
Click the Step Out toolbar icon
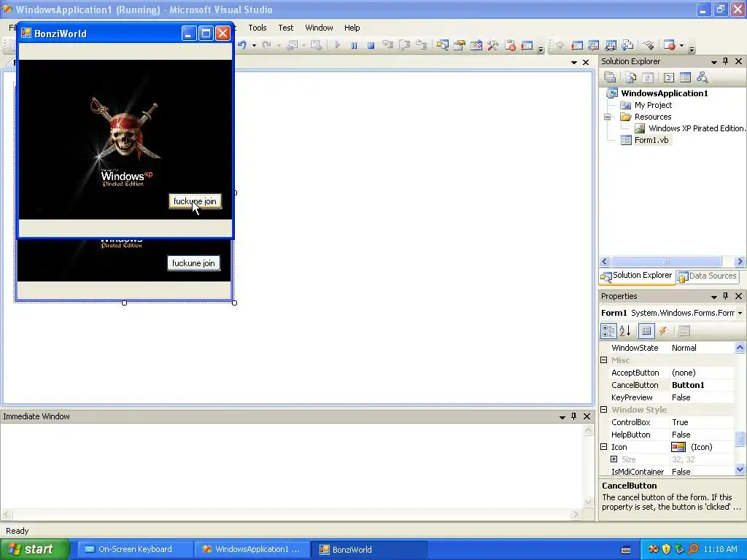[x=422, y=45]
